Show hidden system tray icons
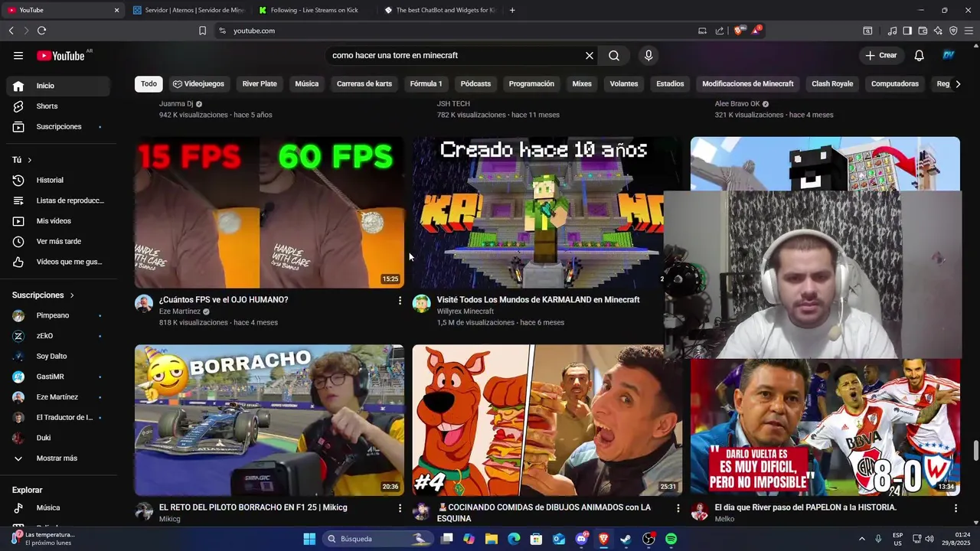Screen dimensions: 980x551 click(861, 539)
